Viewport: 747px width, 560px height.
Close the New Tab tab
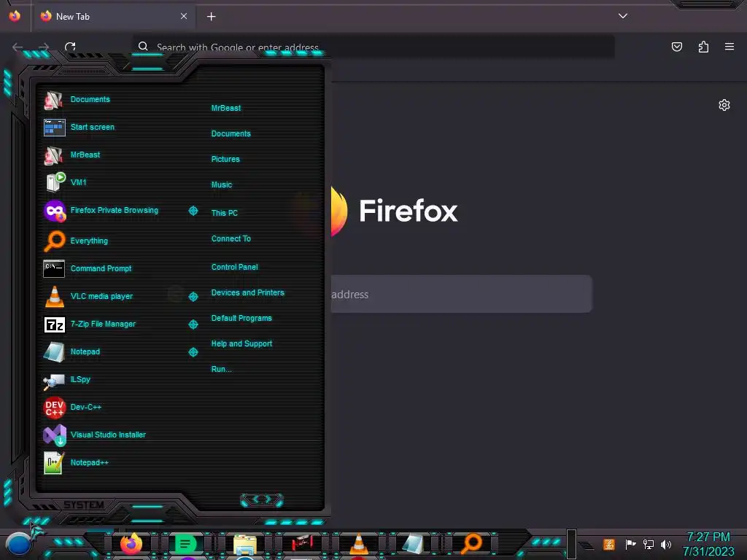(x=184, y=16)
